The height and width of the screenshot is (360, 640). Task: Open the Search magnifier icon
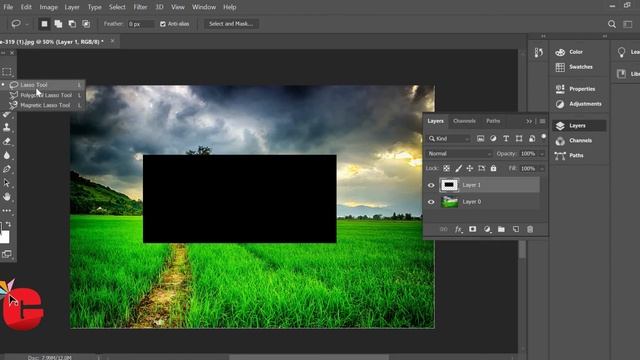tap(611, 24)
